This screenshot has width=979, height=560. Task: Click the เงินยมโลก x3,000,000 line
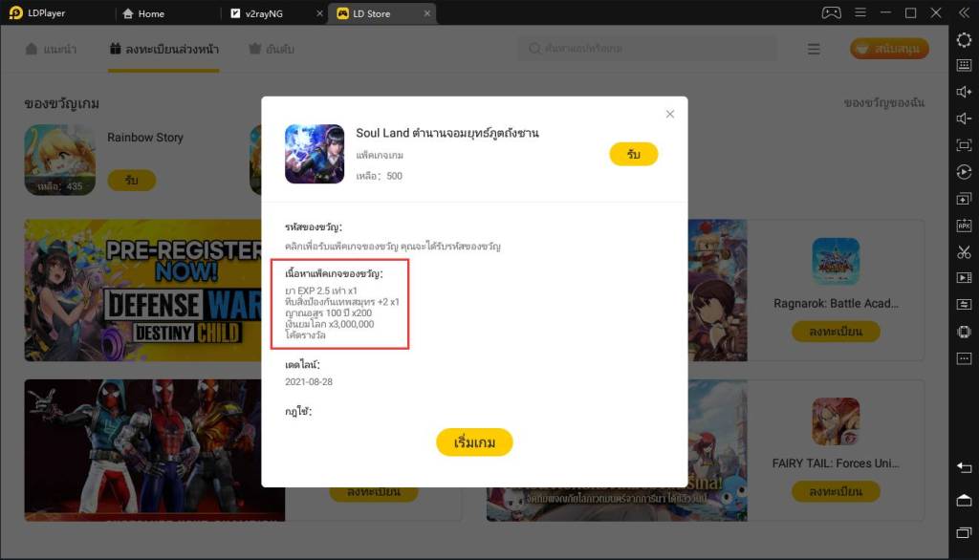click(x=330, y=324)
